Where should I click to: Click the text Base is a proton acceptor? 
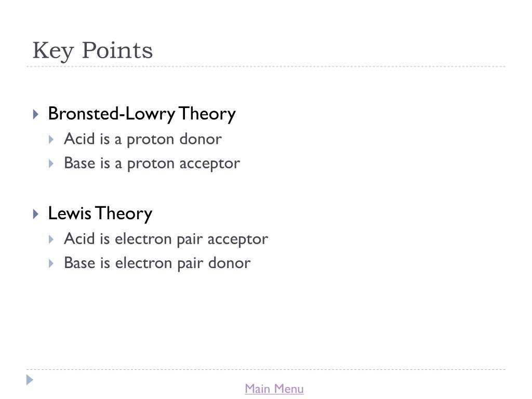[x=152, y=164]
